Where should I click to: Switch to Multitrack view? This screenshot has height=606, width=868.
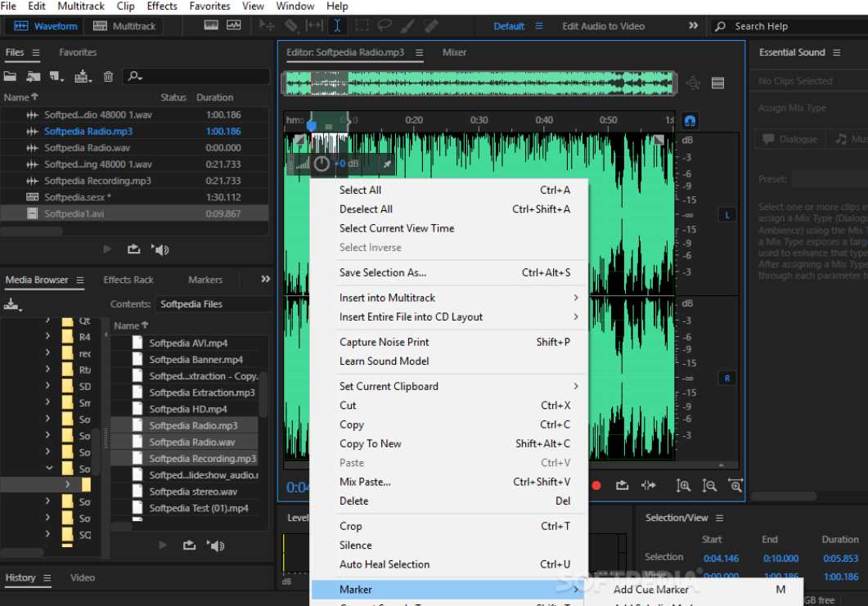[123, 26]
